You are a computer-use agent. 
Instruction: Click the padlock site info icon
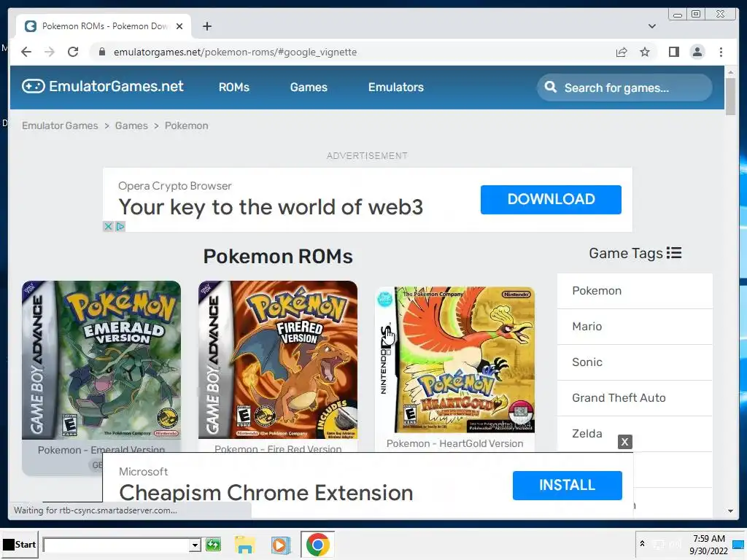tap(102, 52)
